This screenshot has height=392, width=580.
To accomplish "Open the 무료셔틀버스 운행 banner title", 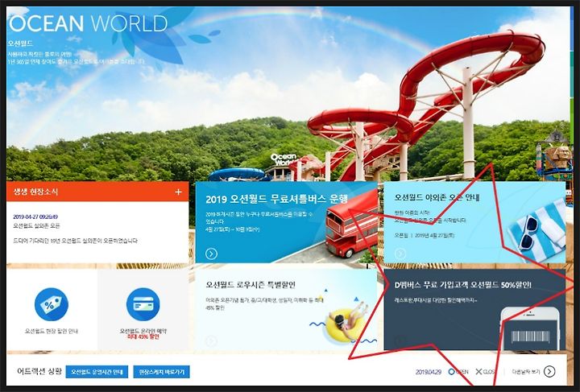I will pyautogui.click(x=276, y=199).
